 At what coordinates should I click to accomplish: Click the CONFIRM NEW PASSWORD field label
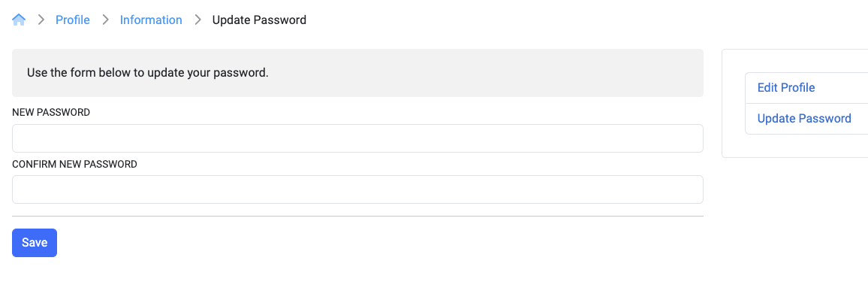(x=75, y=164)
